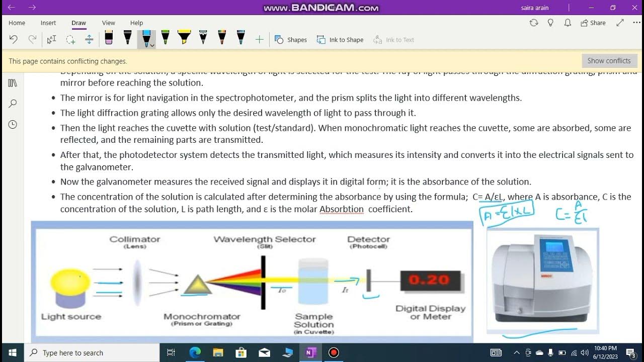Open the notifications bell
This screenshot has width=644, height=362.
coord(568,23)
